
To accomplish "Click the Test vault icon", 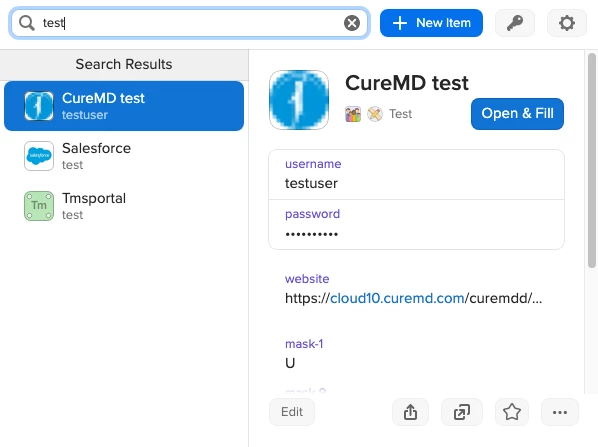I will [x=375, y=114].
